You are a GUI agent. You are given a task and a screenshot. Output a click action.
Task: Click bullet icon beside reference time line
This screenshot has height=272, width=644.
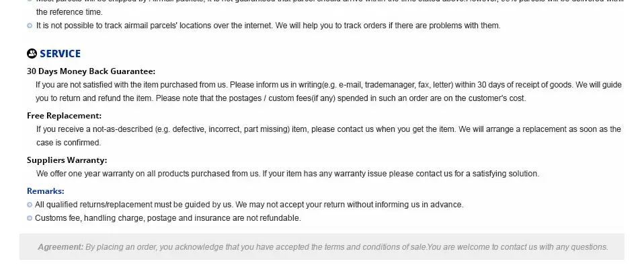tap(30, 1)
